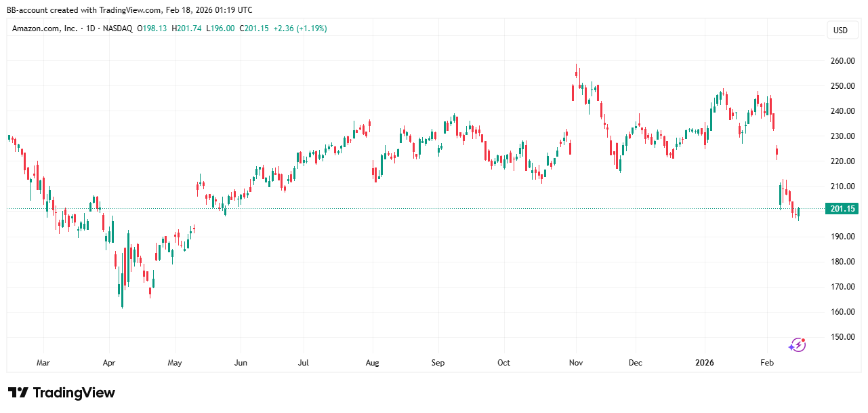The width and height of the screenshot is (868, 413).
Task: Click the Nov label on time axis
Action: (577, 363)
